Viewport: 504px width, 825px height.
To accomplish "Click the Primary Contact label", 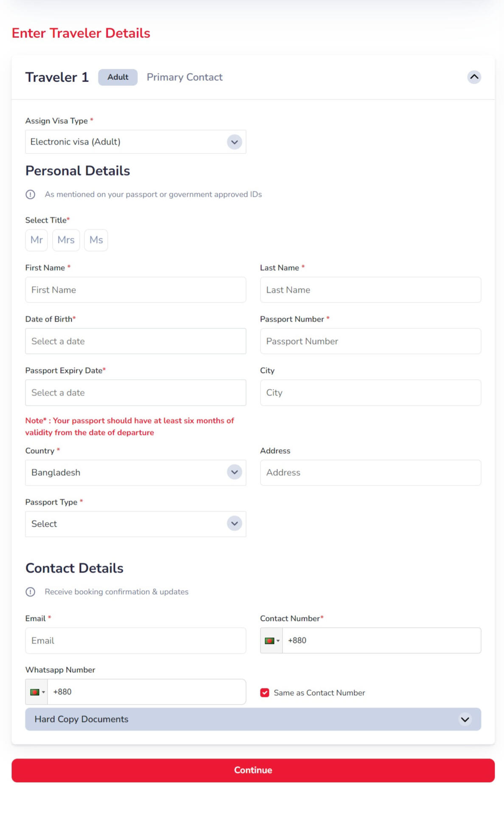I will click(x=185, y=77).
